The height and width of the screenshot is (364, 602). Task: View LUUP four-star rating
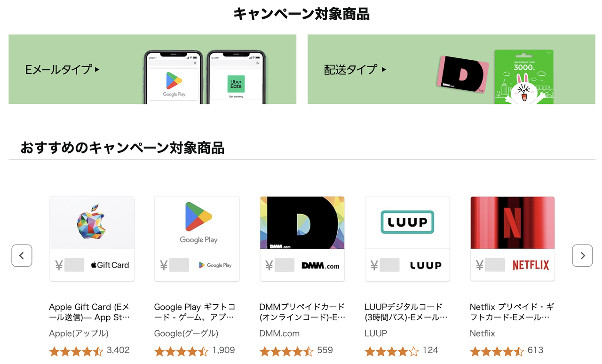tap(392, 351)
